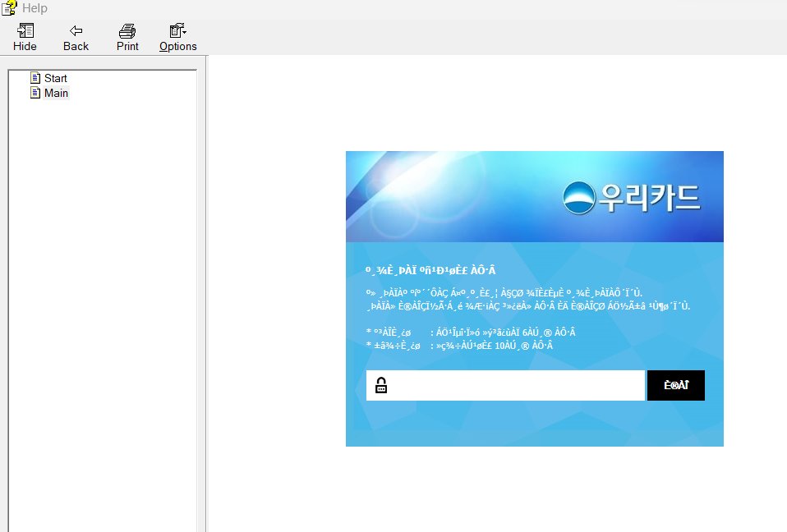787x532 pixels.
Task: Click the page icon beside Start
Action: [x=35, y=78]
